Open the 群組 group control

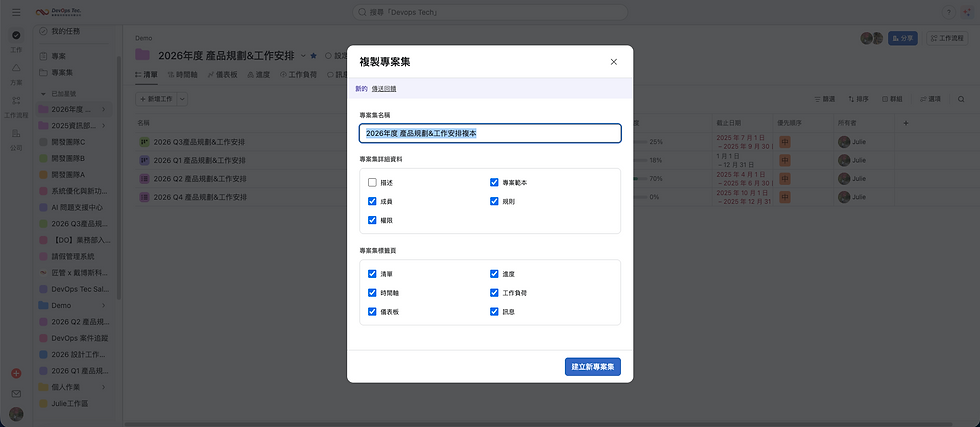tap(892, 99)
